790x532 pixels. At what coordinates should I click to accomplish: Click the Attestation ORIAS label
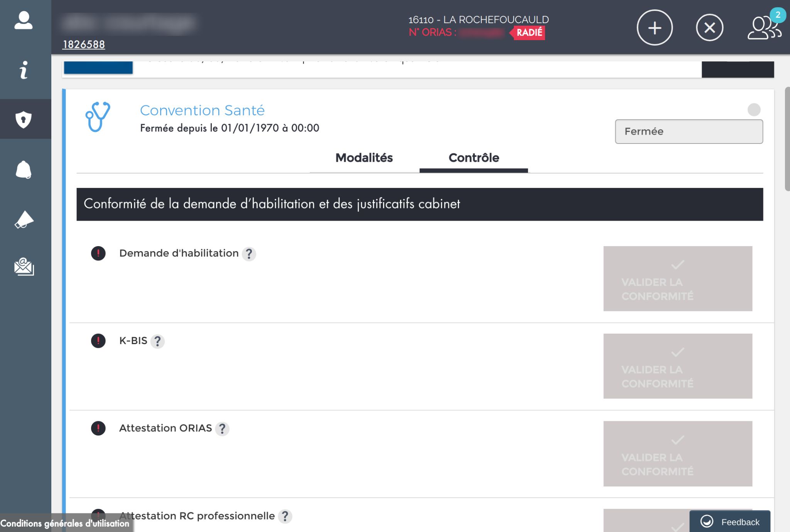[x=165, y=428]
